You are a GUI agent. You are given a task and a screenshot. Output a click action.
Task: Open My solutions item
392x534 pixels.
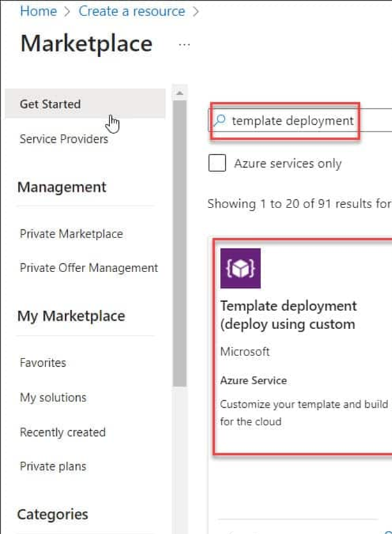[x=53, y=398]
